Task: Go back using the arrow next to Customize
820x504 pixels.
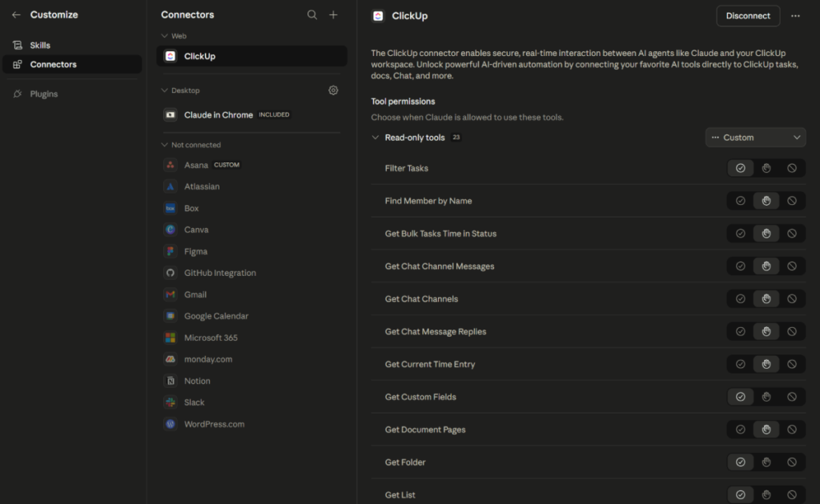Action: 16,14
